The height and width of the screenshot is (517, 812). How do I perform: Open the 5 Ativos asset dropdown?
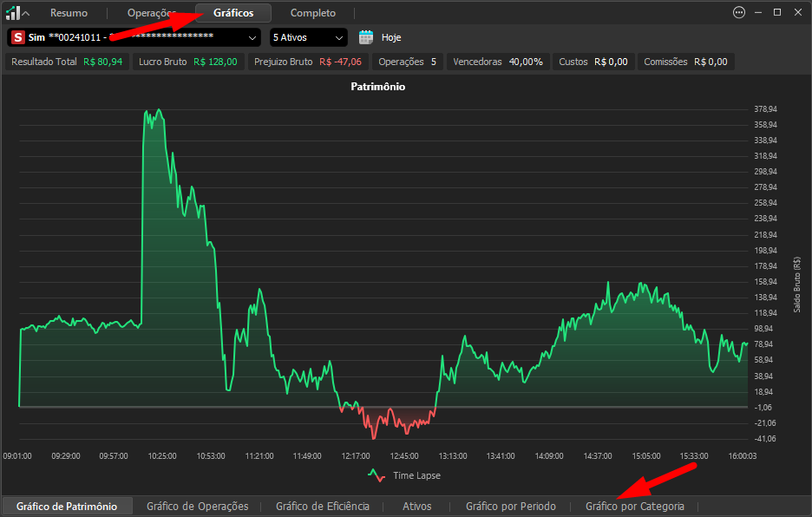[x=308, y=37]
